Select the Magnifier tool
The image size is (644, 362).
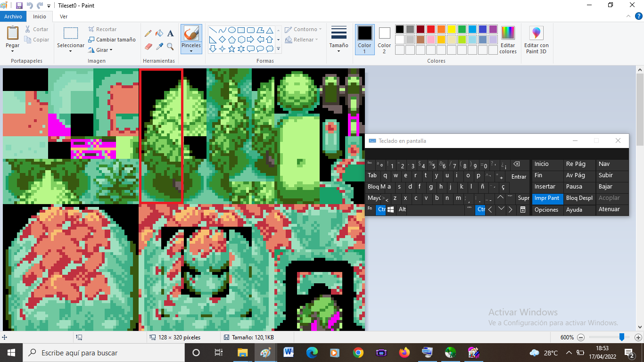click(x=171, y=47)
